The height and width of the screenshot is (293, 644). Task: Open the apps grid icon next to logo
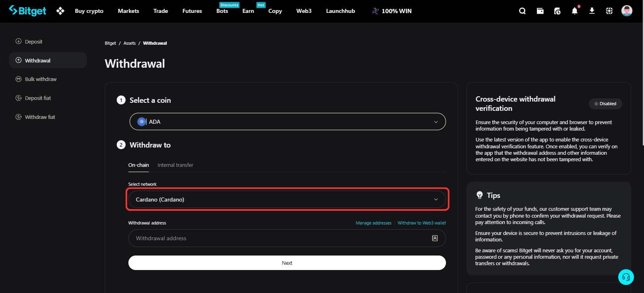pyautogui.click(x=60, y=11)
